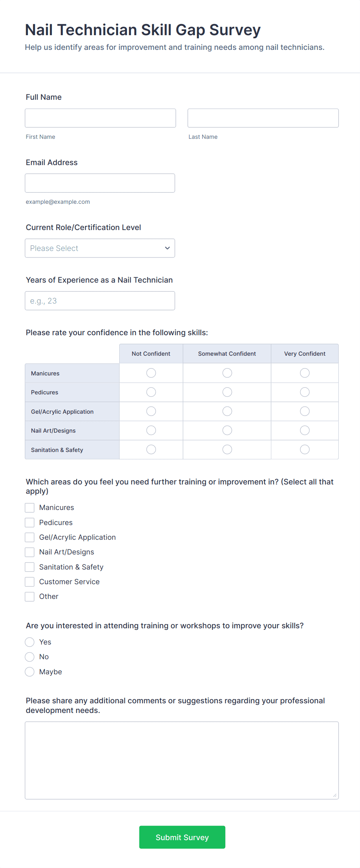
Task: Rate Nail Art/Designs as Very Confident
Action: pos(305,430)
